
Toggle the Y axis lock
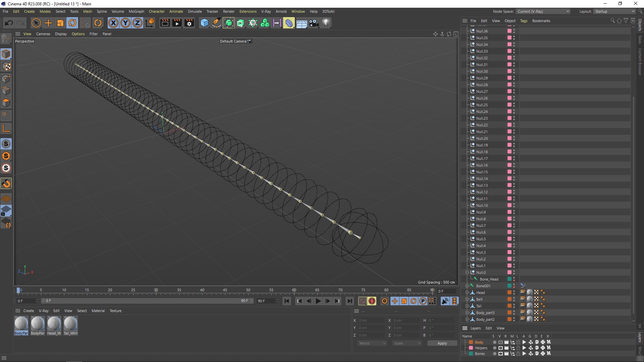click(125, 23)
